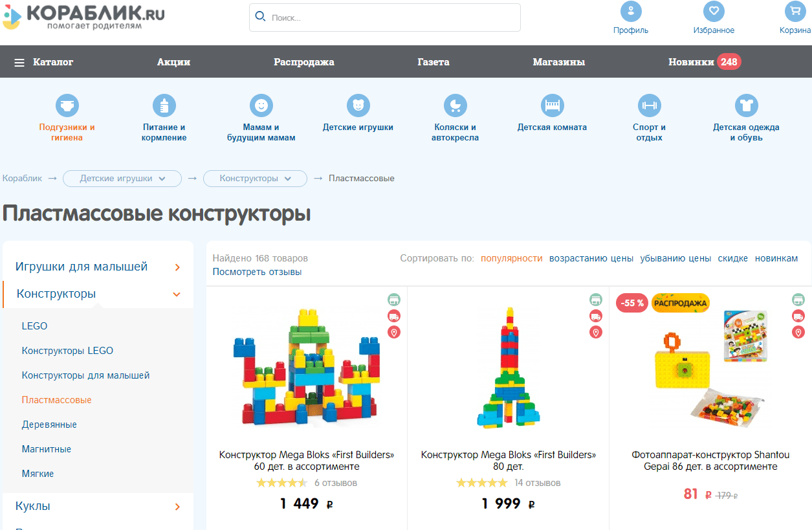Viewport: 812px width, 530px height.
Task: Select Конструкторы для малышей in sidebar
Action: pyautogui.click(x=85, y=375)
